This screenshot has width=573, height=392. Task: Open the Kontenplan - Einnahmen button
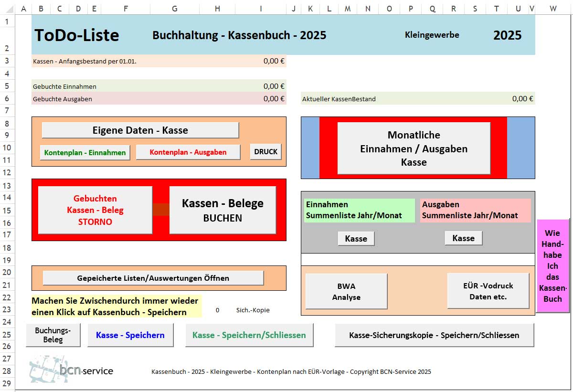click(85, 152)
